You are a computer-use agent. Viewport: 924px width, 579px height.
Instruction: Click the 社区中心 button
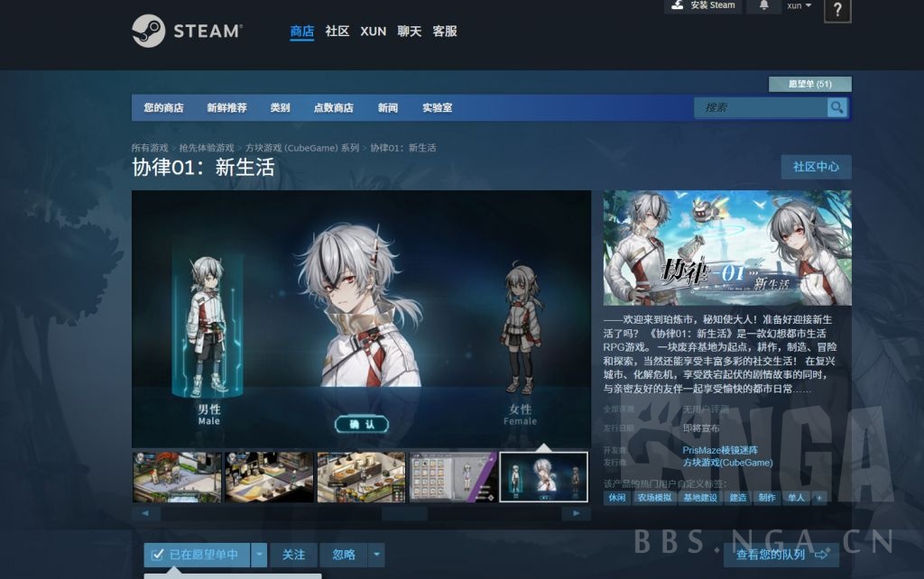coord(816,167)
